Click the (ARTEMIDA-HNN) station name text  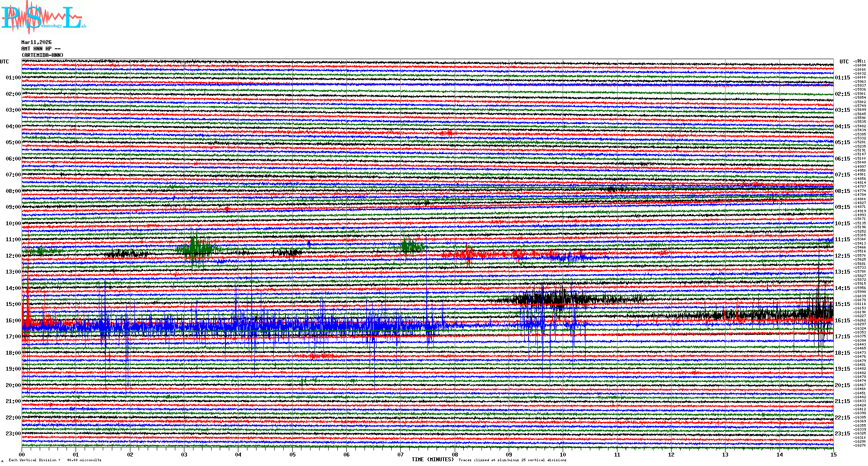42,55
